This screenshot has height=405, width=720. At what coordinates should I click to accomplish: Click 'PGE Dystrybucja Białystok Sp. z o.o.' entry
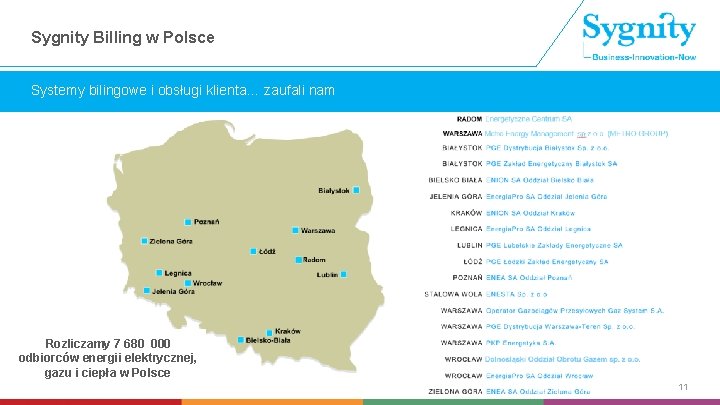pos(546,148)
